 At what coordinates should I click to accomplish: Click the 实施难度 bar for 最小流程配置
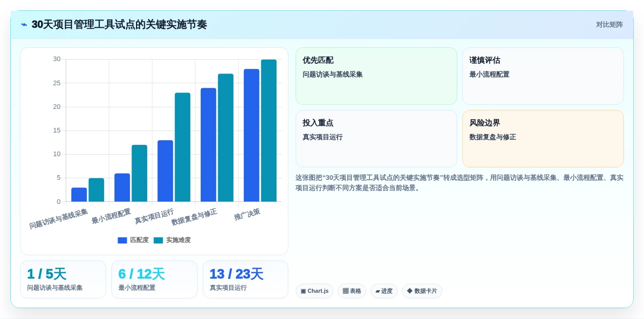click(140, 173)
